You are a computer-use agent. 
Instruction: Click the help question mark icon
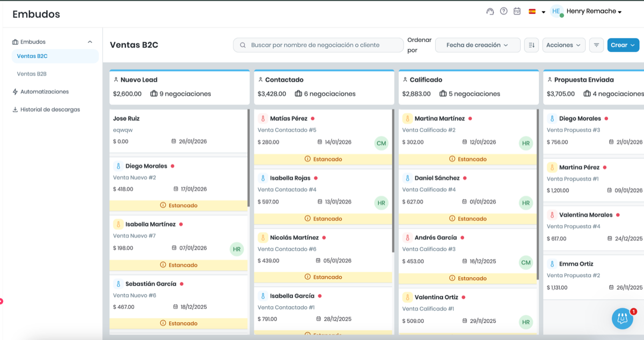coord(503,11)
